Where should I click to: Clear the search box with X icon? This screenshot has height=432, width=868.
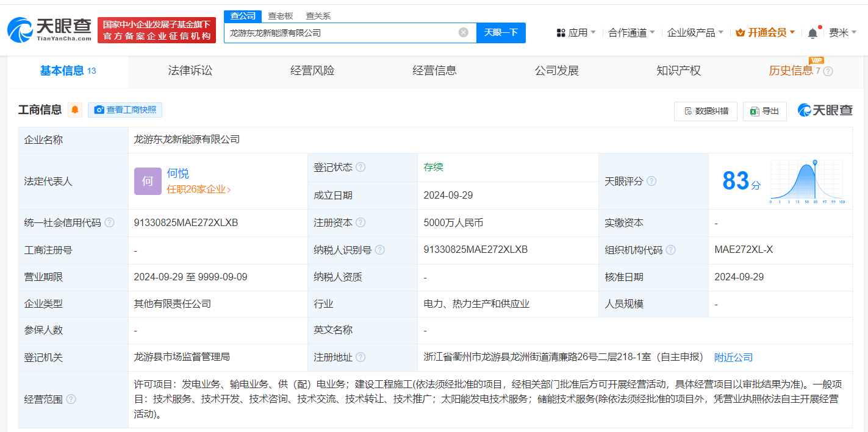464,32
